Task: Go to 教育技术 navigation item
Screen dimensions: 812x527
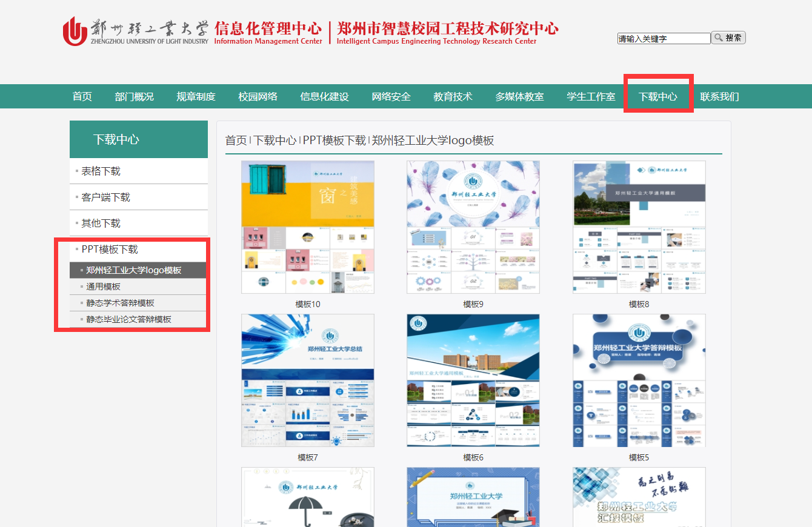Action: point(453,96)
